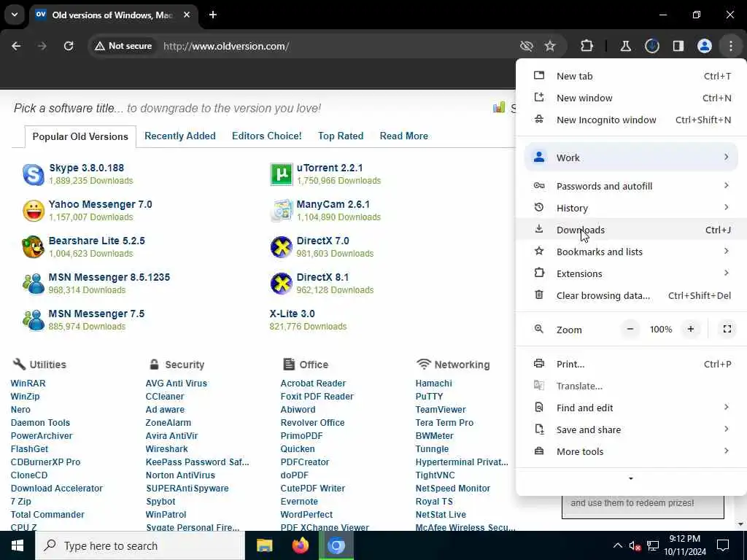
Task: Expand Save and share submenu
Action: point(631,429)
